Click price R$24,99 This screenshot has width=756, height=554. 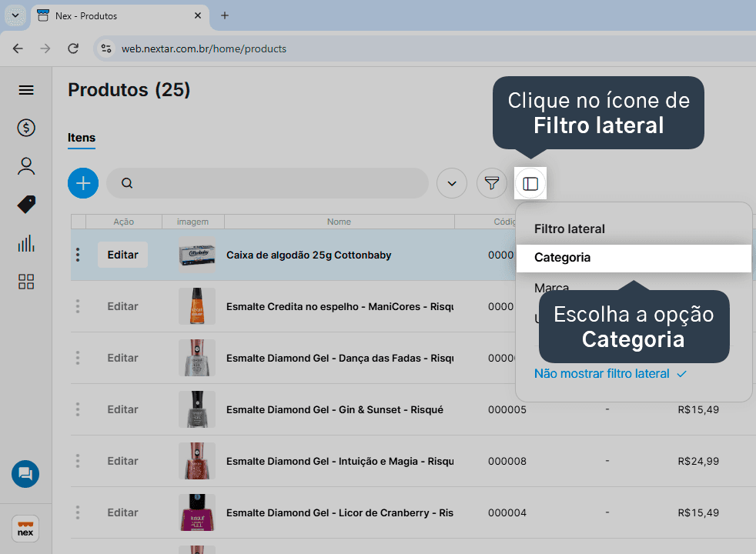coord(698,461)
